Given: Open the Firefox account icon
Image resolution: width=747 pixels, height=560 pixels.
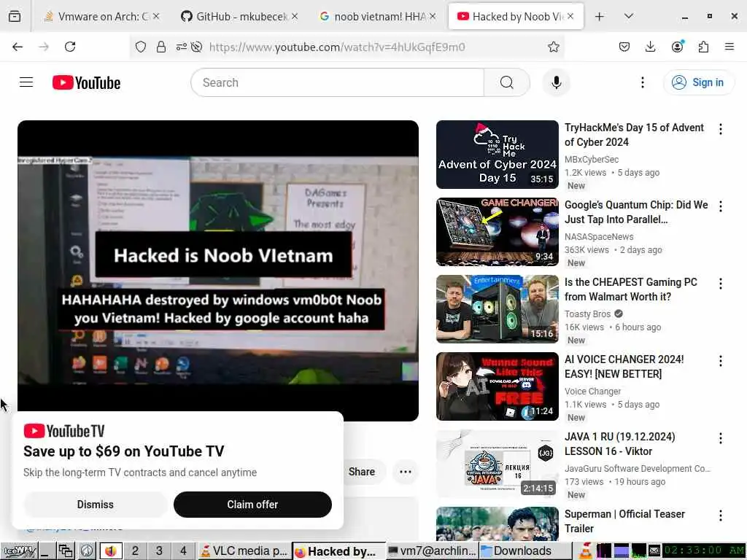Looking at the screenshot, I should pyautogui.click(x=677, y=47).
